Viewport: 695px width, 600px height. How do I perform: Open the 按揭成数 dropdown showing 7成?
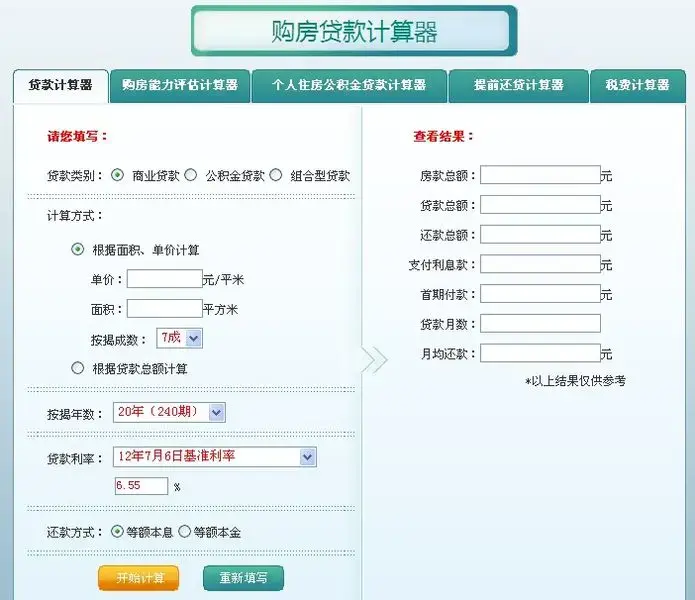tap(179, 338)
